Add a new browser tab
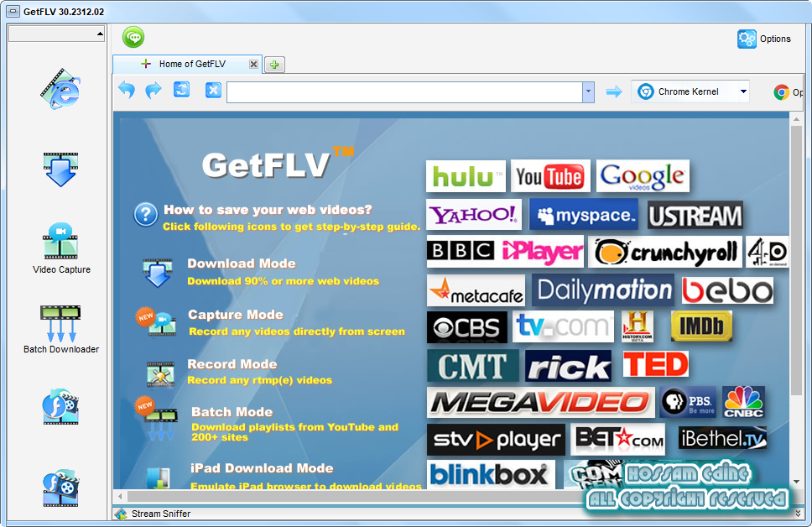The height and width of the screenshot is (527, 812). point(274,65)
